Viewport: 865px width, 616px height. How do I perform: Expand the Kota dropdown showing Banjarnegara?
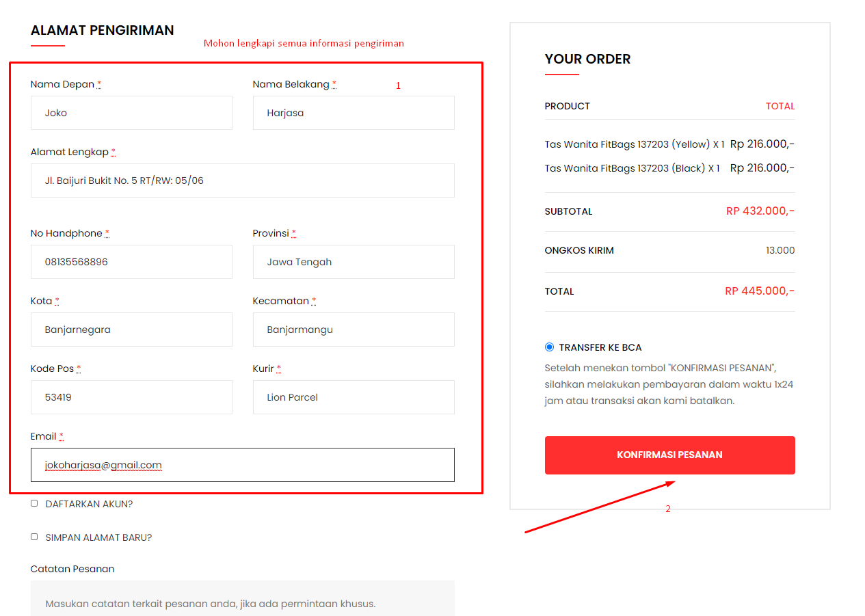(x=131, y=330)
